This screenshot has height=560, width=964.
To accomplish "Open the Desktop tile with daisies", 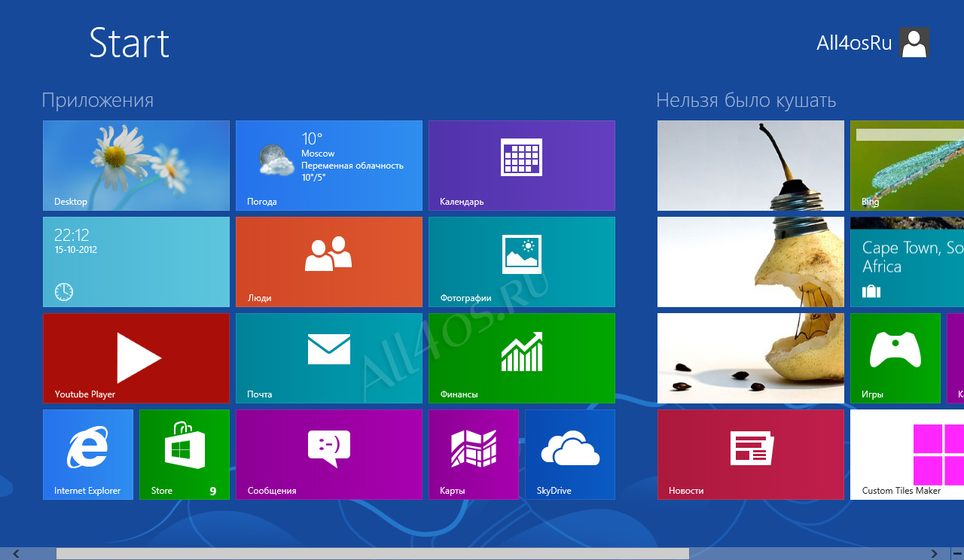I will coord(136,166).
